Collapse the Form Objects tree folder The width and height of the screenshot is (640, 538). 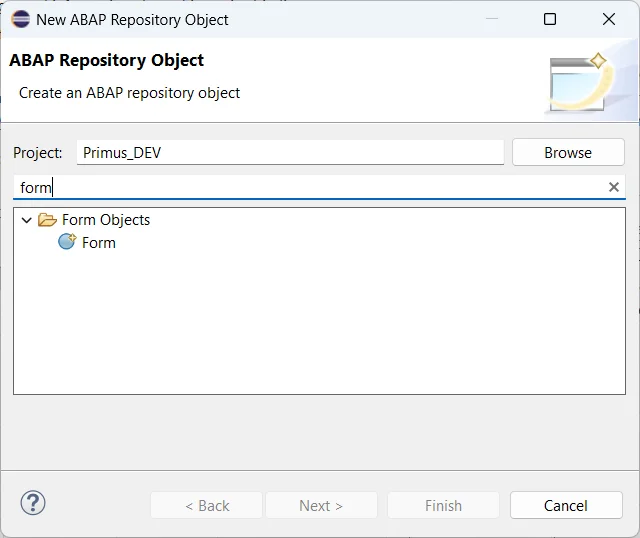coord(27,220)
